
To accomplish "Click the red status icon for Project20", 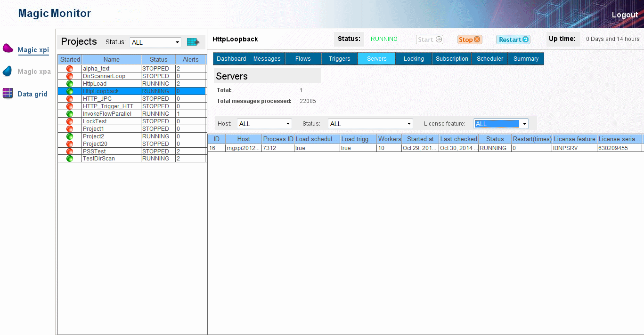I will pos(70,144).
